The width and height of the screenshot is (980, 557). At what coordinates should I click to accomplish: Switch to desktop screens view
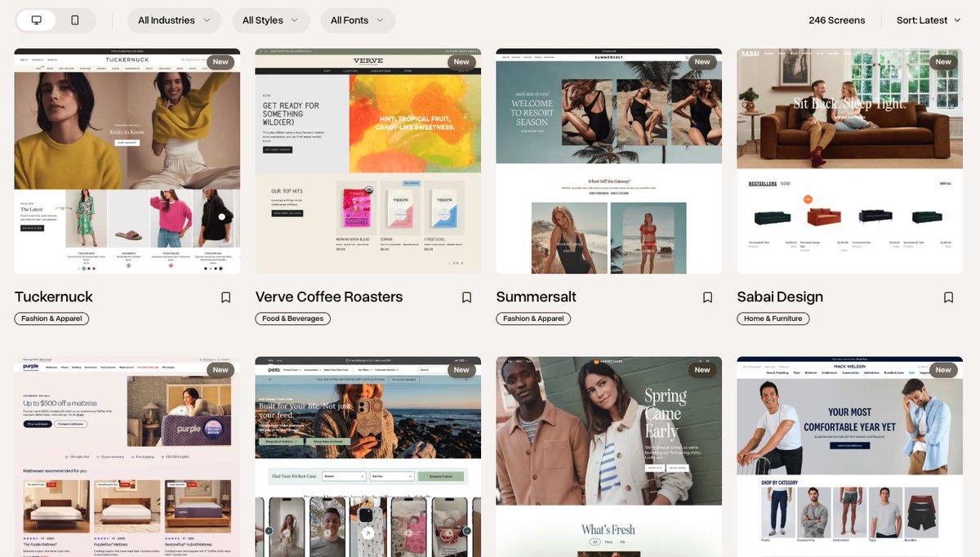tap(37, 20)
